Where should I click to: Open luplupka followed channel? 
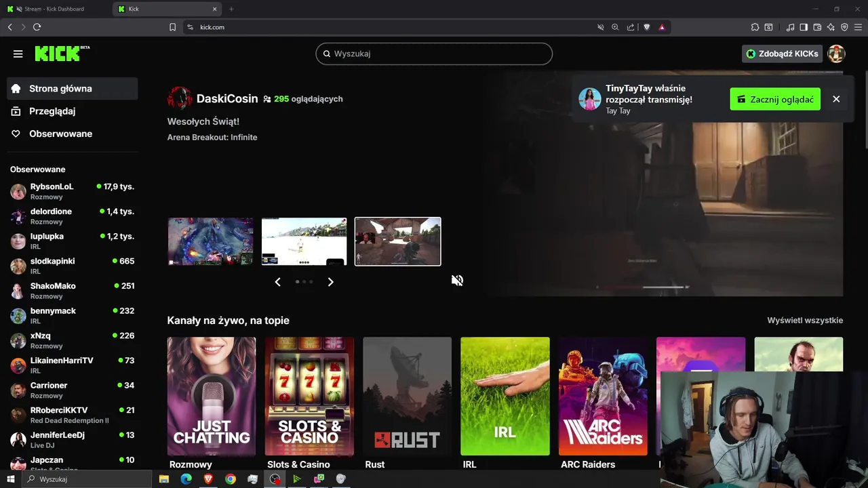73,241
